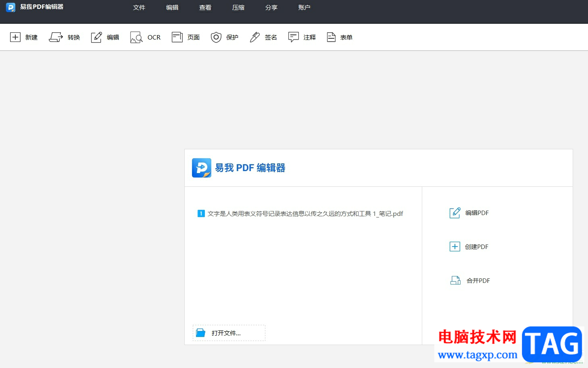Click the 表单 toolbar label
Image resolution: width=588 pixels, height=368 pixels.
click(346, 38)
